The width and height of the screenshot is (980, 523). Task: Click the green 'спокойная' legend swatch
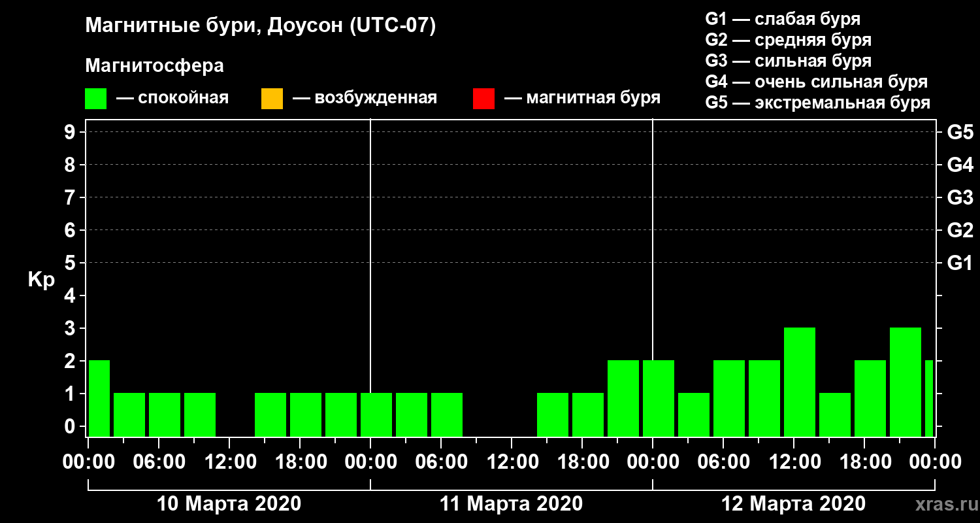[96, 99]
